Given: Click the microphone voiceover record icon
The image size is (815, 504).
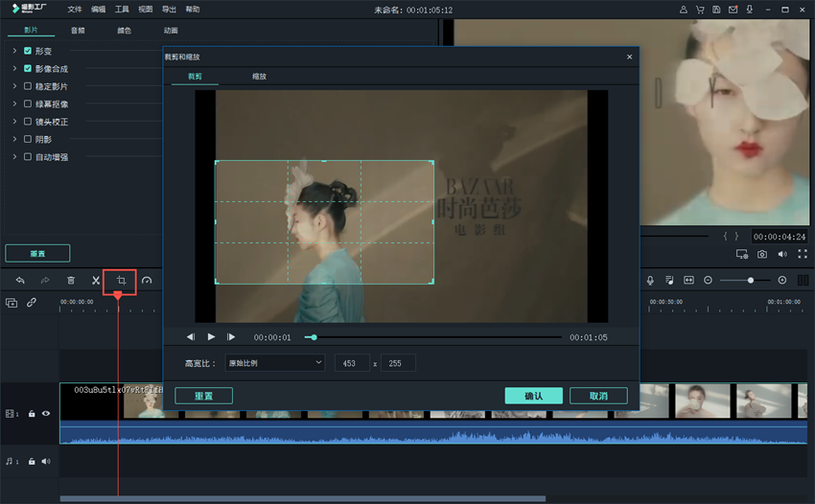Looking at the screenshot, I should [650, 280].
